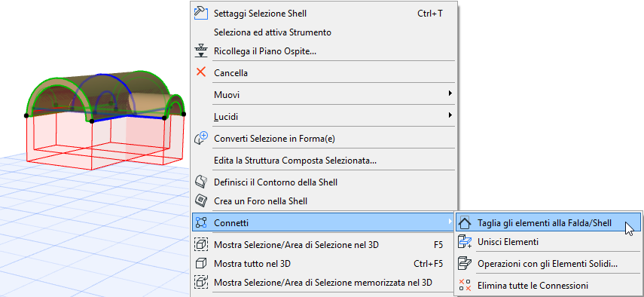Screen dimensions: 644x297
Task: Click the Lucidi submenu arrow
Action: [450, 115]
